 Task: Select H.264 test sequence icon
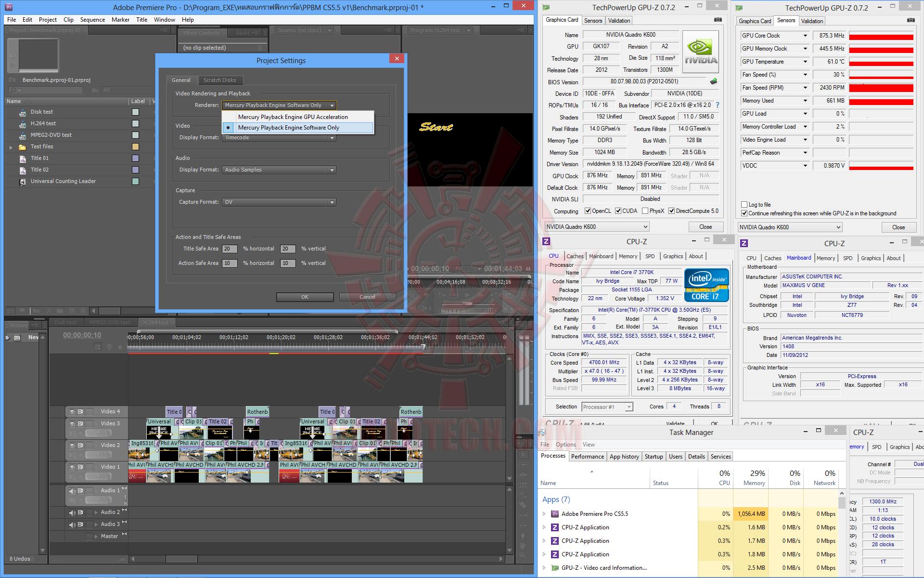[23, 124]
